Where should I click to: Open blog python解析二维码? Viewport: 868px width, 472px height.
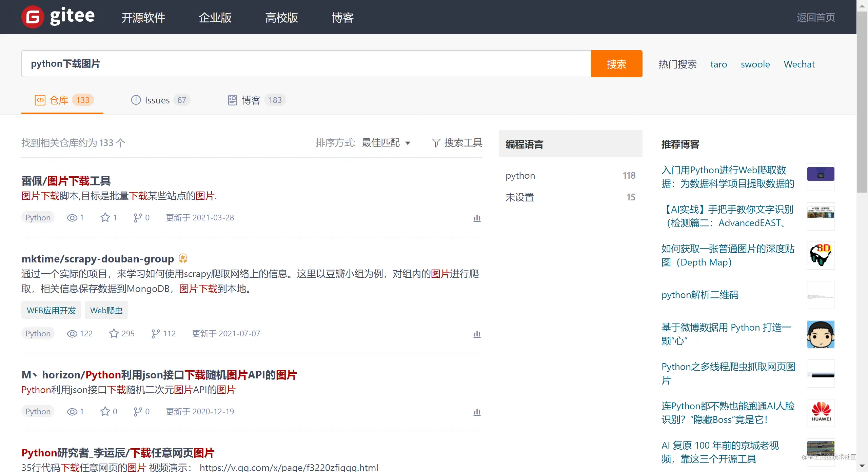[700, 295]
